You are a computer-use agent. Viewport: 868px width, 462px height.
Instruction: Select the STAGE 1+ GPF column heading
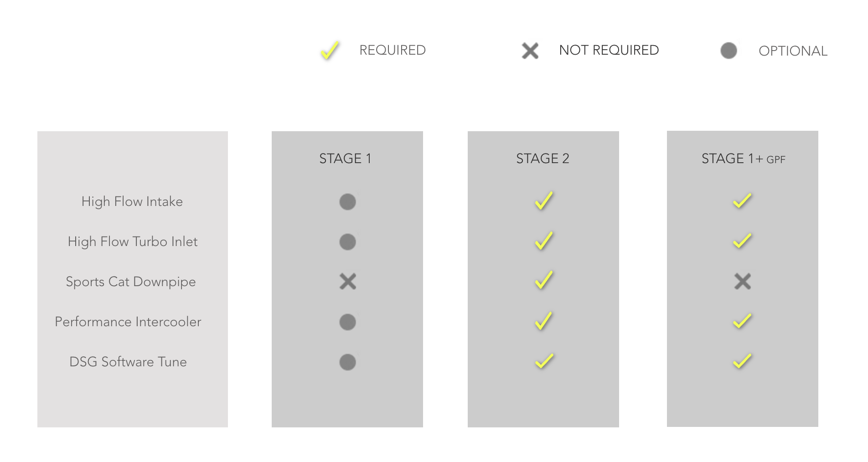[x=743, y=159]
